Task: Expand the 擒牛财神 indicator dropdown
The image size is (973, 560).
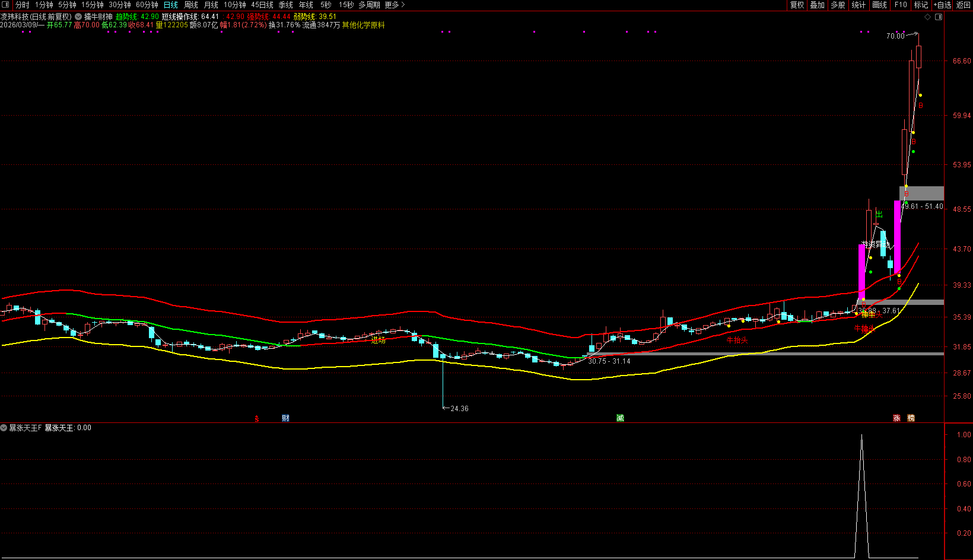Action: click(78, 17)
